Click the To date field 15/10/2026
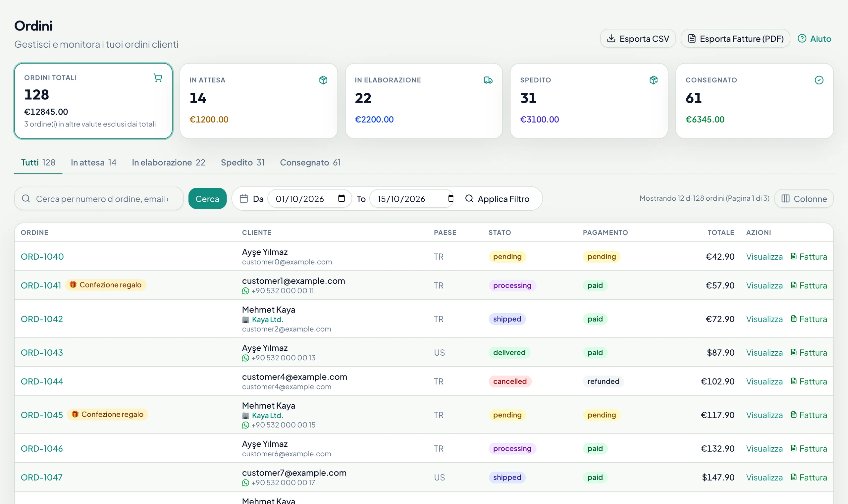This screenshot has height=504, width=848. (x=412, y=199)
